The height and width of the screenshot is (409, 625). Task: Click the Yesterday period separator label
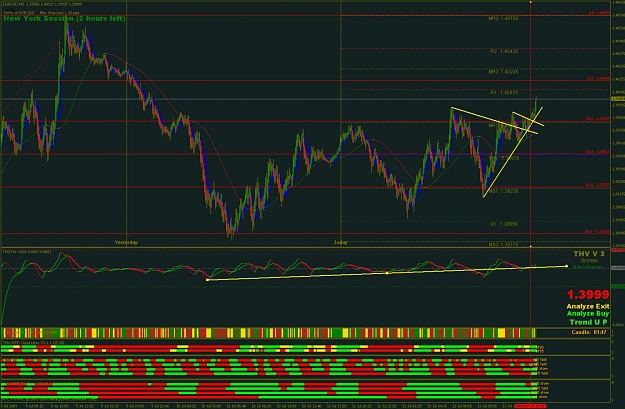click(x=126, y=242)
